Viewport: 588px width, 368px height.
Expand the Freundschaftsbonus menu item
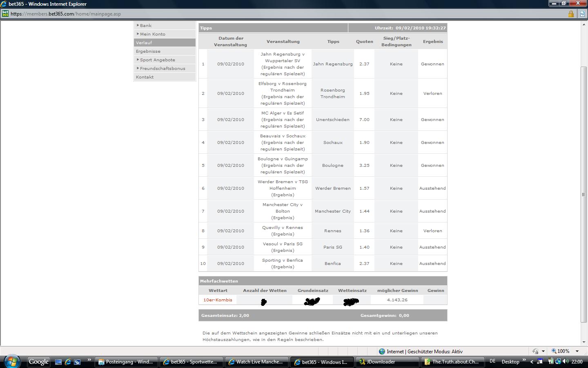(165, 68)
